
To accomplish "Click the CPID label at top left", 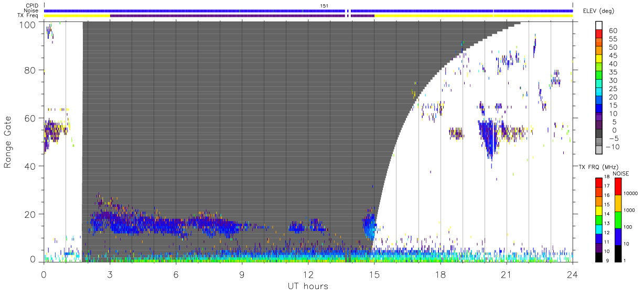I will [x=31, y=5].
